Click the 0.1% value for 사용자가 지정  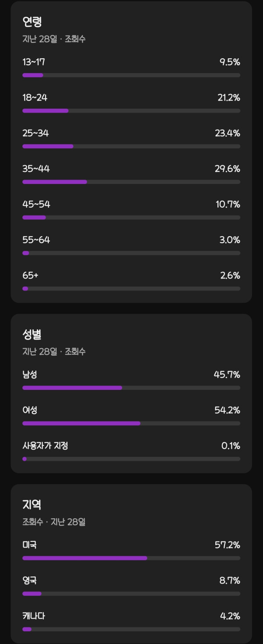(x=231, y=446)
